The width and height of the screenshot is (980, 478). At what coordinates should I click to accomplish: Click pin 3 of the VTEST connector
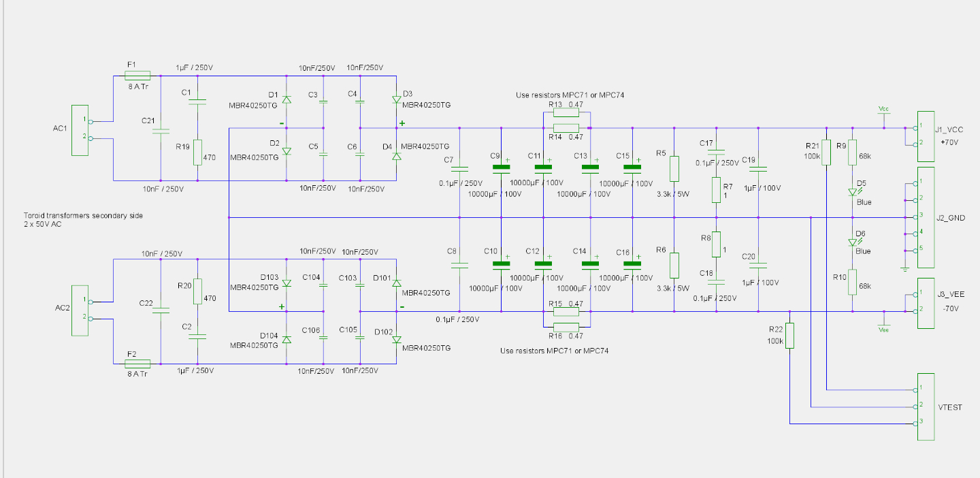click(915, 423)
